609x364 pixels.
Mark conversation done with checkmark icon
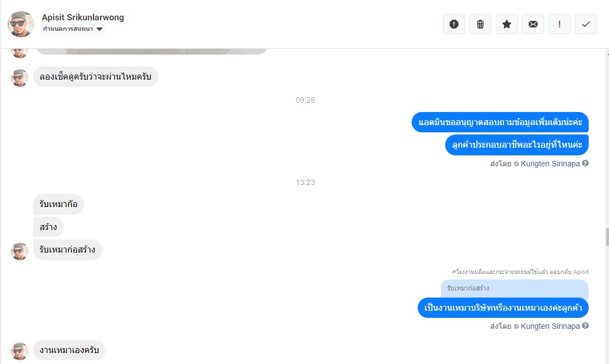tap(586, 24)
